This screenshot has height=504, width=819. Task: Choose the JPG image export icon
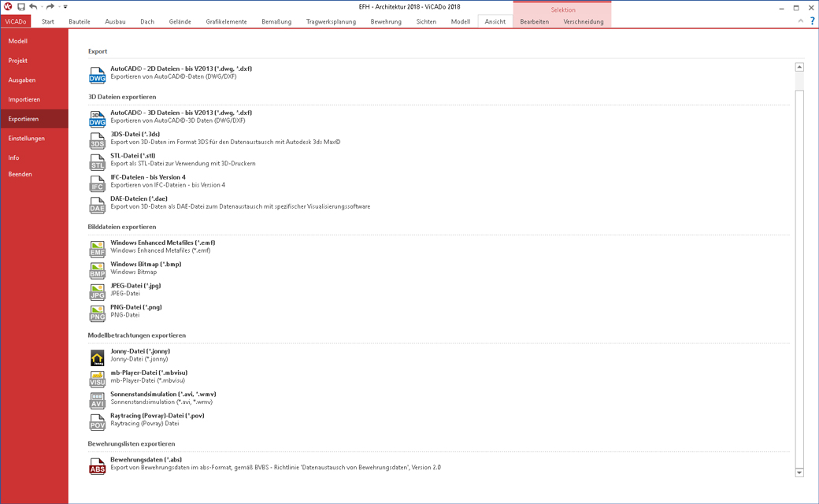(x=97, y=291)
